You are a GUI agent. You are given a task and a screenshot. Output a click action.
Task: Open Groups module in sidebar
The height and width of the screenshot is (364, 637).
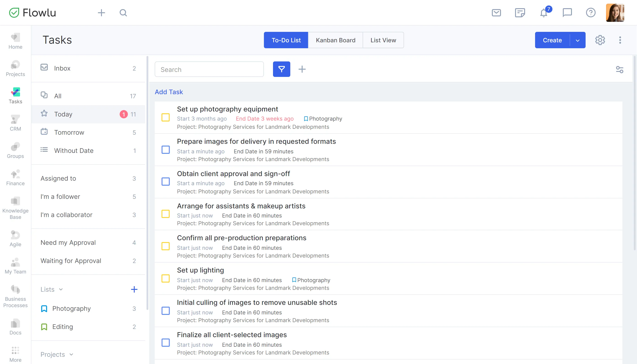[x=15, y=151]
